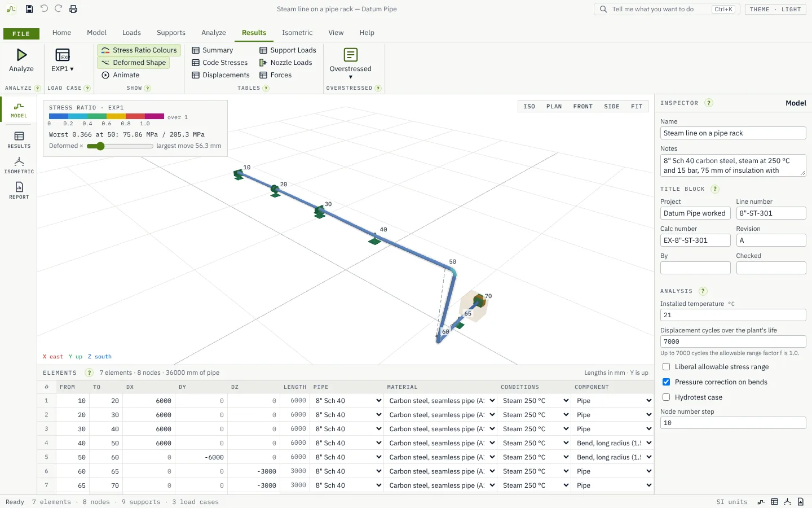812x508 pixels.
Task: Click the Undo arrow icon
Action: coord(44,9)
